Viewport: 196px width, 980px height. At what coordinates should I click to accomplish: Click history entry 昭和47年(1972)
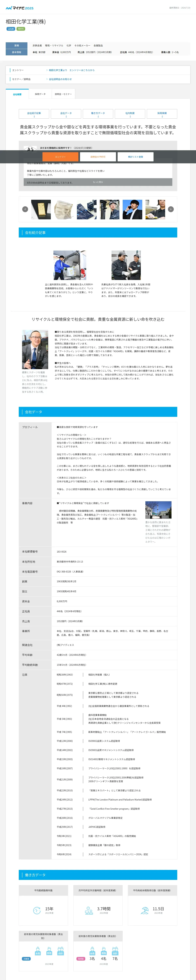[65, 684]
